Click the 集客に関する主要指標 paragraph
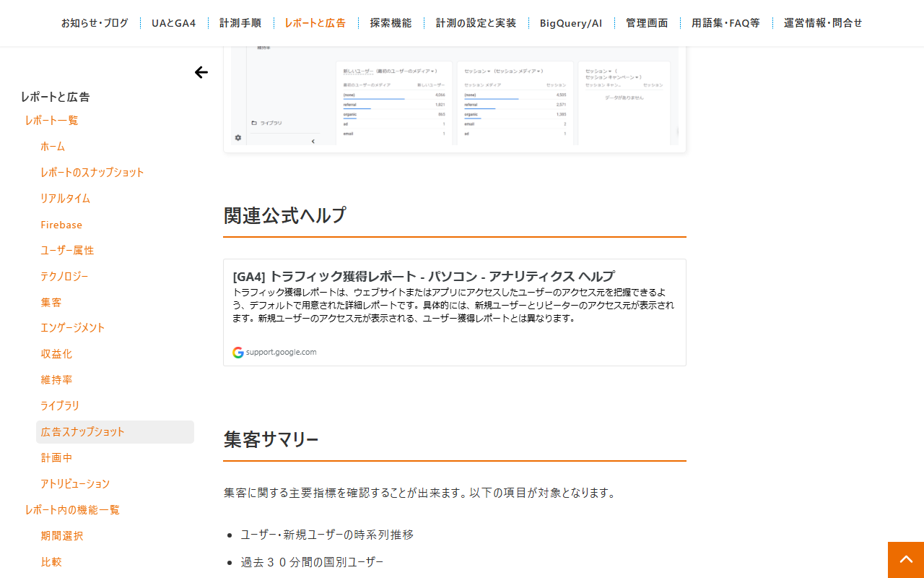The width and height of the screenshot is (924, 578). tap(420, 493)
